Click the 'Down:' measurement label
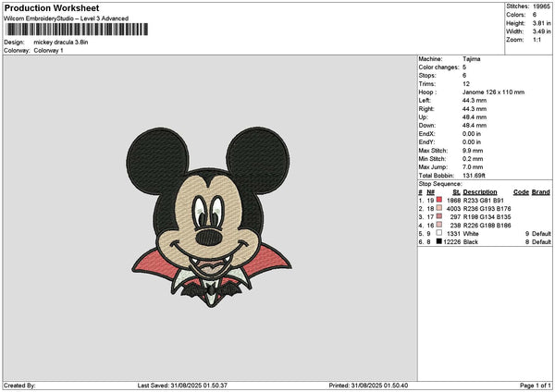The image size is (555, 392). pyautogui.click(x=427, y=125)
